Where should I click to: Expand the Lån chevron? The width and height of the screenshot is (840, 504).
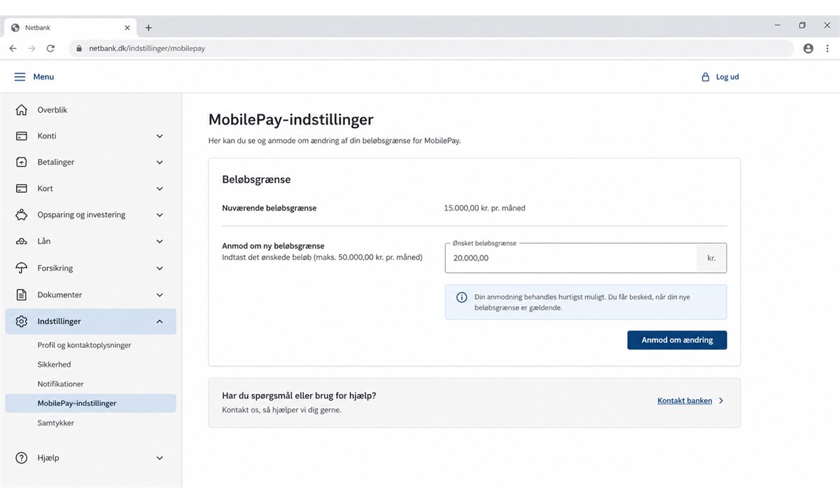click(x=160, y=241)
